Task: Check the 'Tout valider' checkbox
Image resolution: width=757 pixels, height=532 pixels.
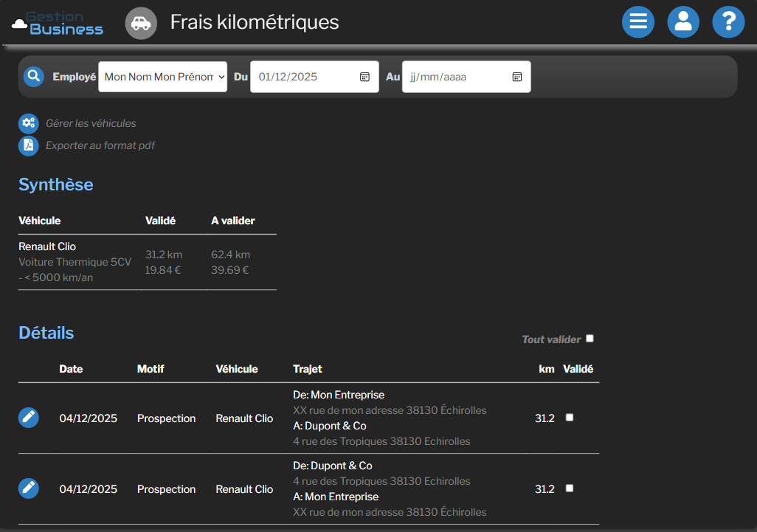Action: pyautogui.click(x=590, y=339)
